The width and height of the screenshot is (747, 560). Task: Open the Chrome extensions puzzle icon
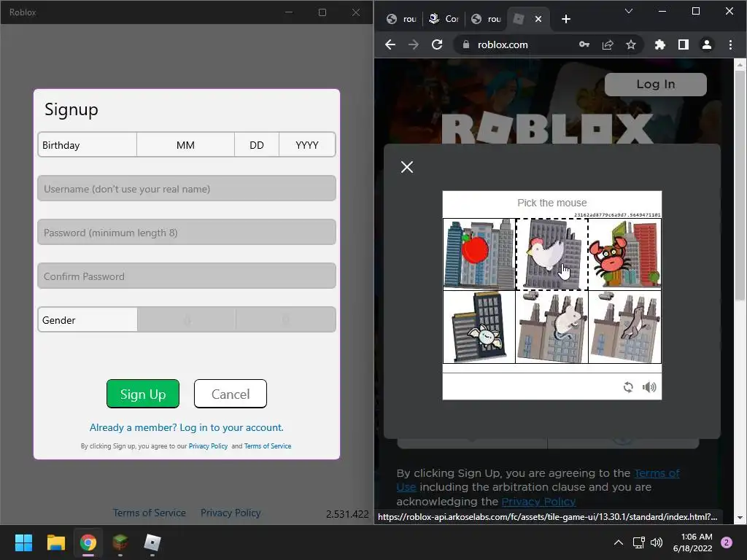coord(659,44)
